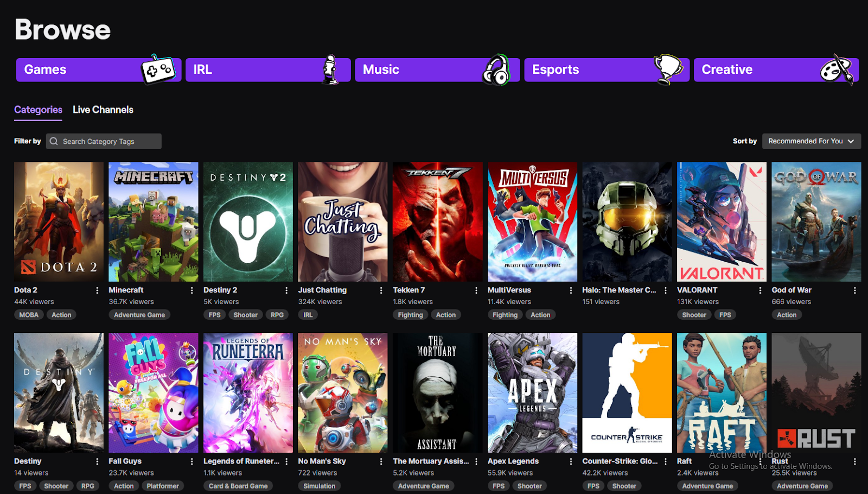Select the RPG tag under Destiny 2
The image size is (868, 494).
pos(277,315)
